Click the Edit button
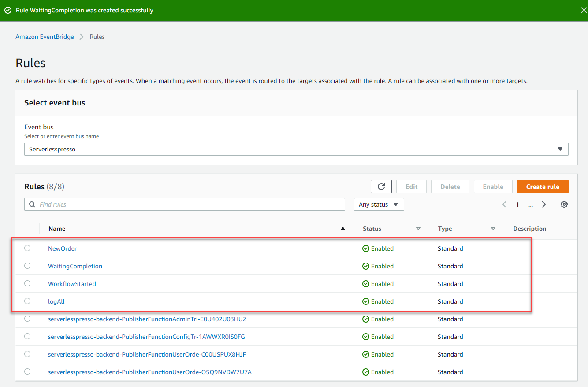588x387 pixels. click(411, 187)
